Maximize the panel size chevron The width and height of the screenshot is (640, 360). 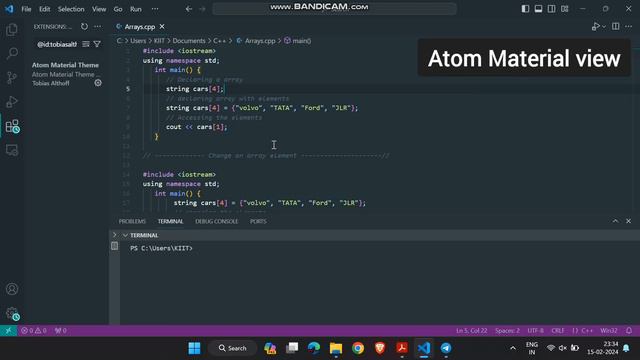click(615, 221)
